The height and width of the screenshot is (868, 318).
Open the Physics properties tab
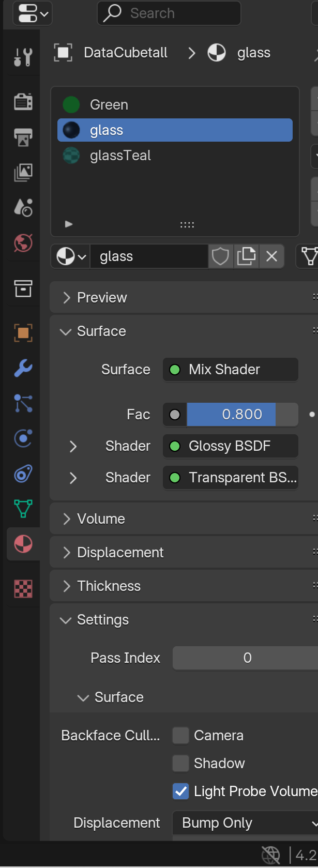(x=23, y=438)
